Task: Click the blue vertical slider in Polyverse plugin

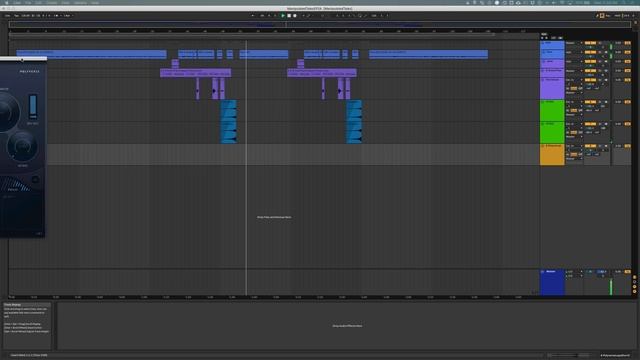Action: [33, 107]
